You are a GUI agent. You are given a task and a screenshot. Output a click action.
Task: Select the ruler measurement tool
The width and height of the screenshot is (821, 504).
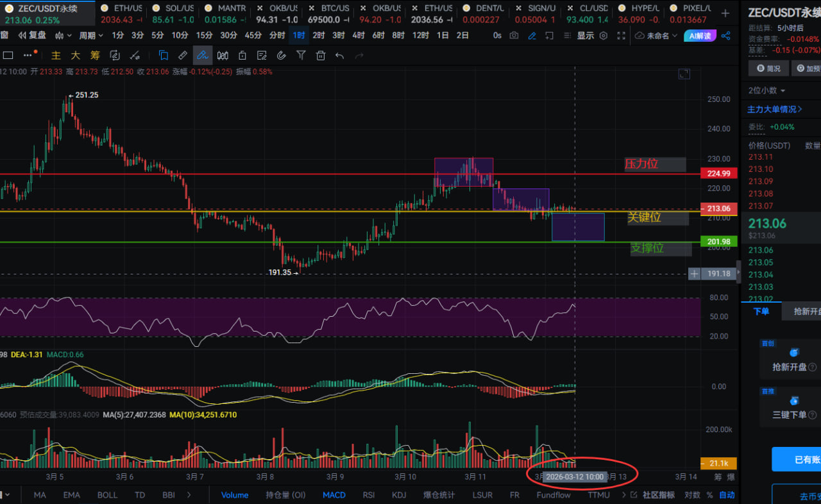[x=183, y=56]
